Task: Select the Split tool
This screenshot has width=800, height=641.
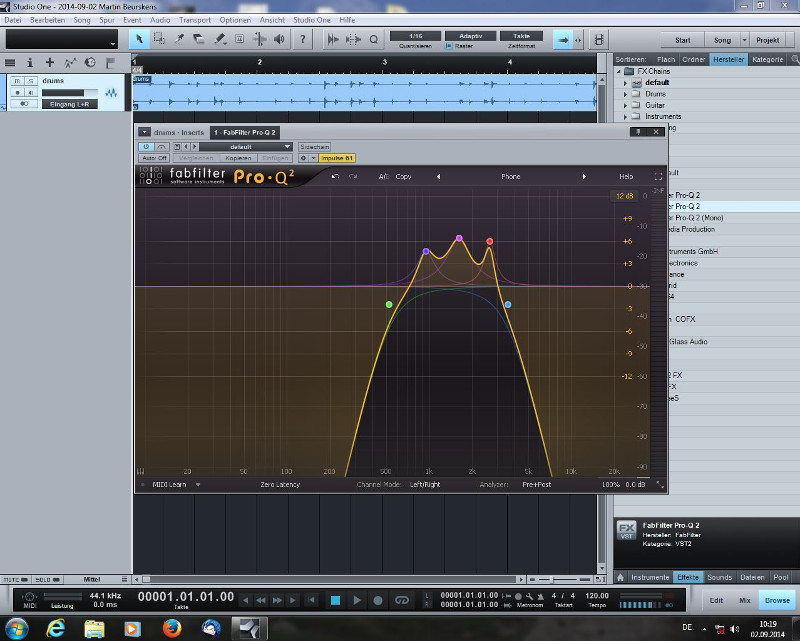Action: (x=179, y=39)
